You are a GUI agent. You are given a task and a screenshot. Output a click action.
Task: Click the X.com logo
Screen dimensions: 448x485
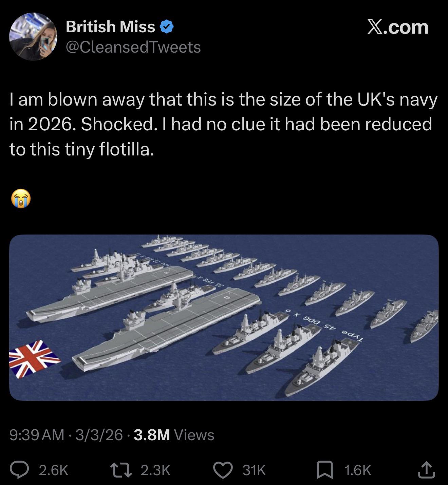tap(398, 27)
